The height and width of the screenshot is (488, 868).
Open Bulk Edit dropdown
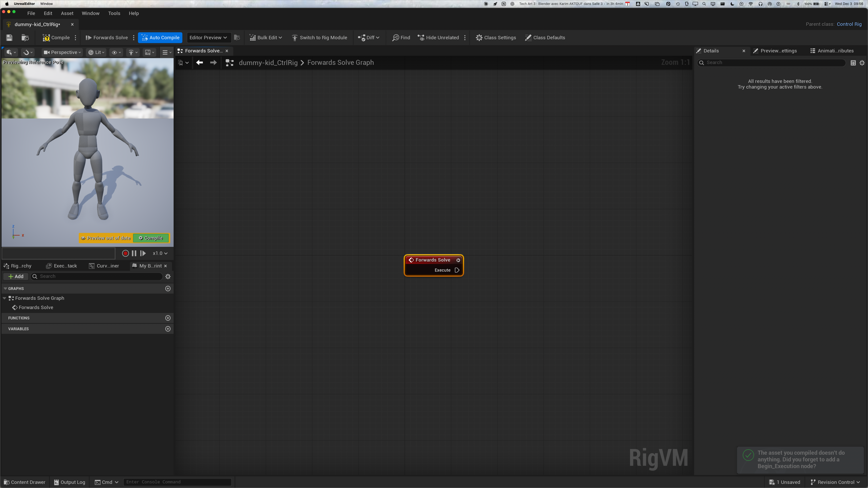tap(266, 38)
